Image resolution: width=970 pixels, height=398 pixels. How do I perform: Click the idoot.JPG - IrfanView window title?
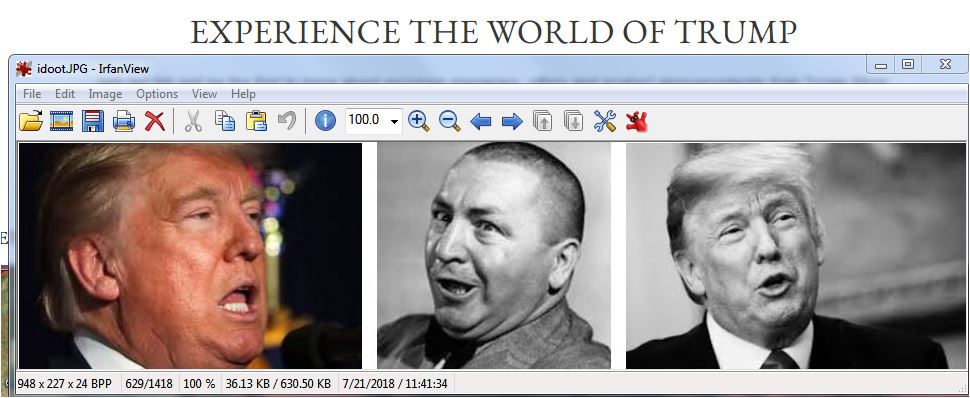tap(93, 69)
